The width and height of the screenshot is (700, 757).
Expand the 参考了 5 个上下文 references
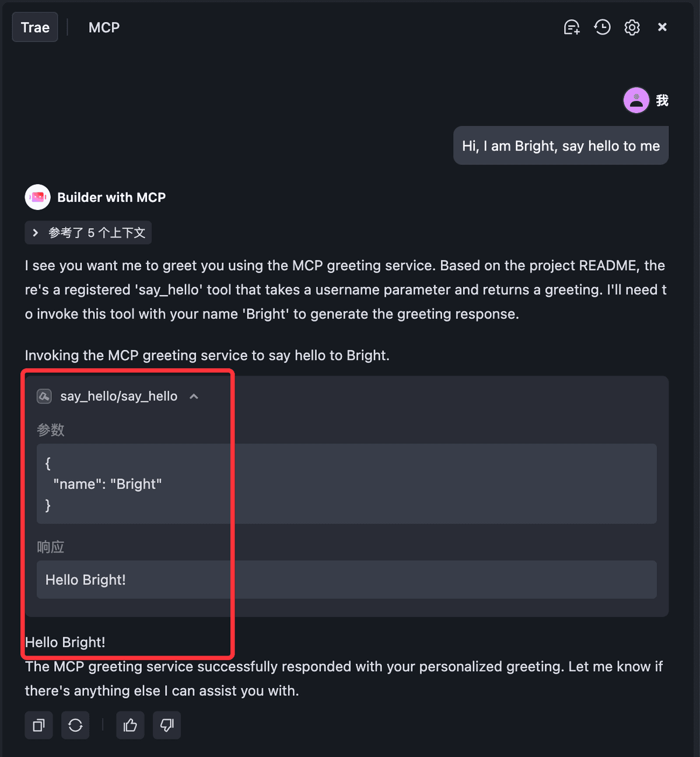(88, 233)
